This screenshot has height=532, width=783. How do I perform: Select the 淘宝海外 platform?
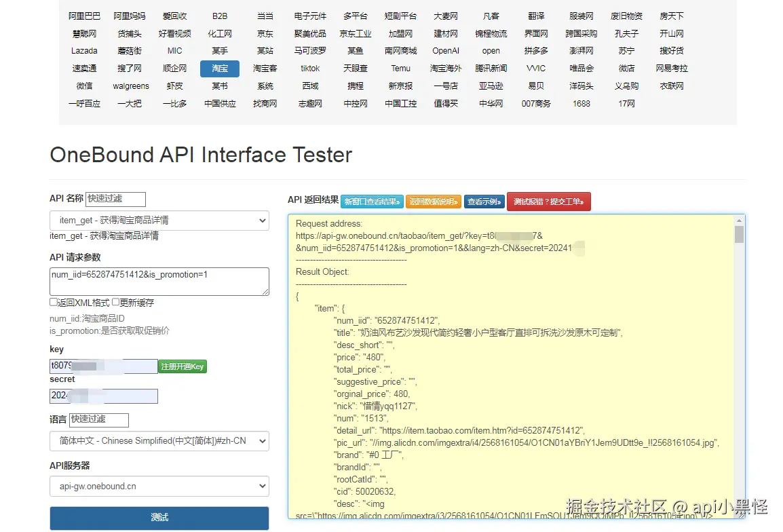pos(446,69)
